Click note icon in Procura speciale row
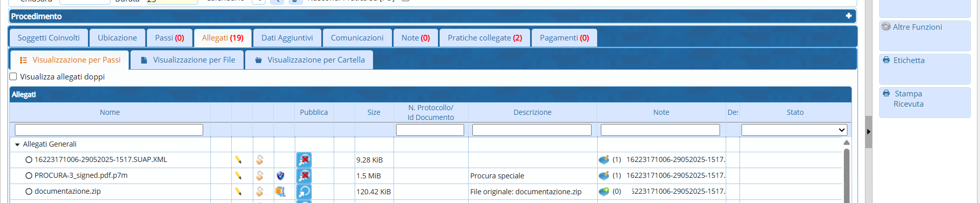This screenshot has height=203, width=980. (x=604, y=176)
